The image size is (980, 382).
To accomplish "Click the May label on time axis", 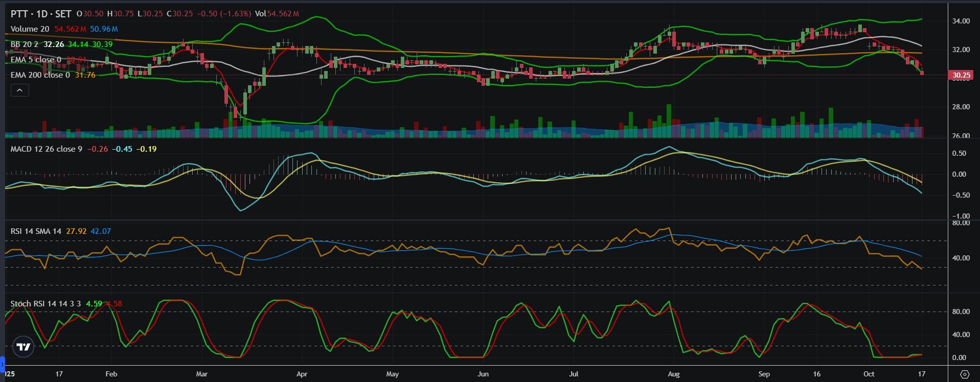I will (x=393, y=374).
